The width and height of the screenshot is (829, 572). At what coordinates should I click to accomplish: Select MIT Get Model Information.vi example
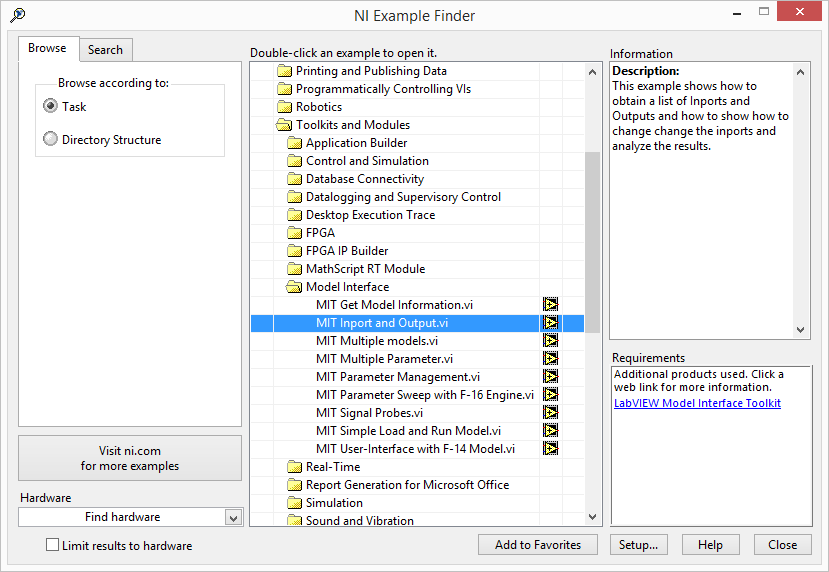point(394,305)
